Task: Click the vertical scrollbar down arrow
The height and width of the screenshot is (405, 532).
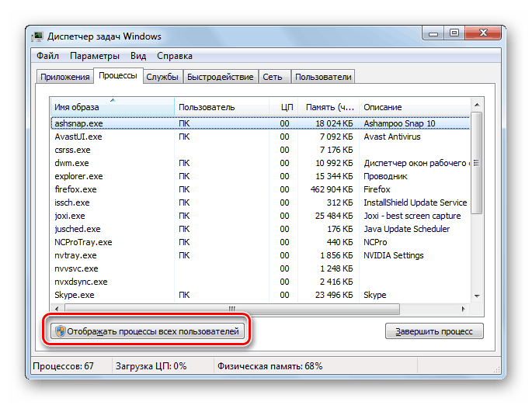Action: [x=477, y=296]
